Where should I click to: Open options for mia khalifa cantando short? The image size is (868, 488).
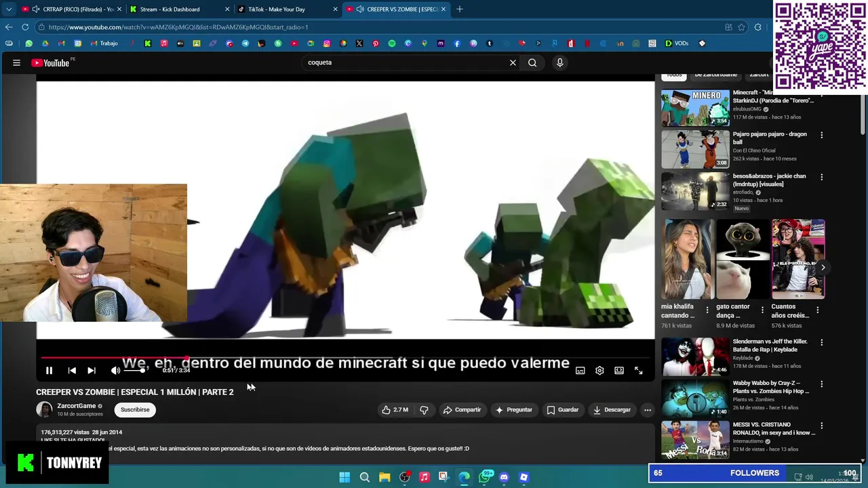click(x=707, y=310)
